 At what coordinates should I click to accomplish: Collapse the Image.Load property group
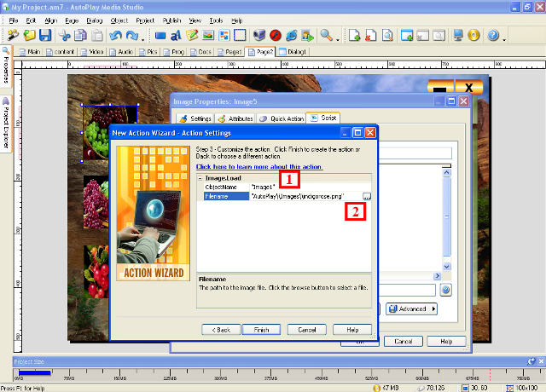(200, 178)
